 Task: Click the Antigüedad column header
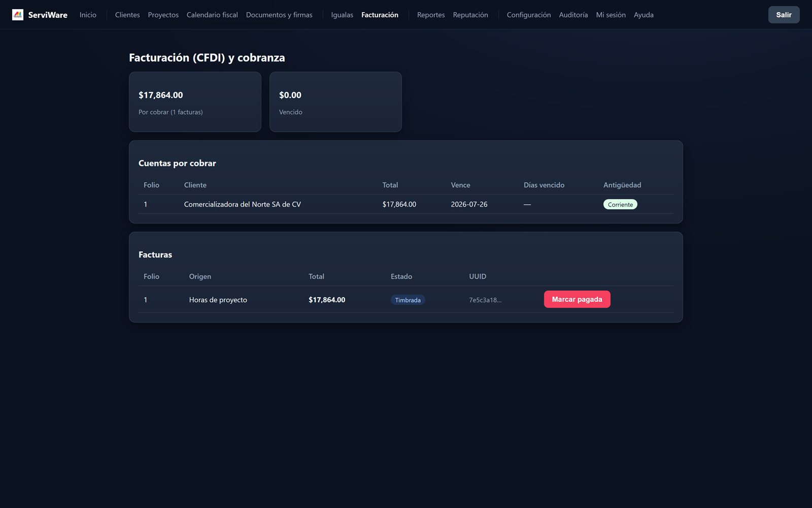click(x=622, y=185)
